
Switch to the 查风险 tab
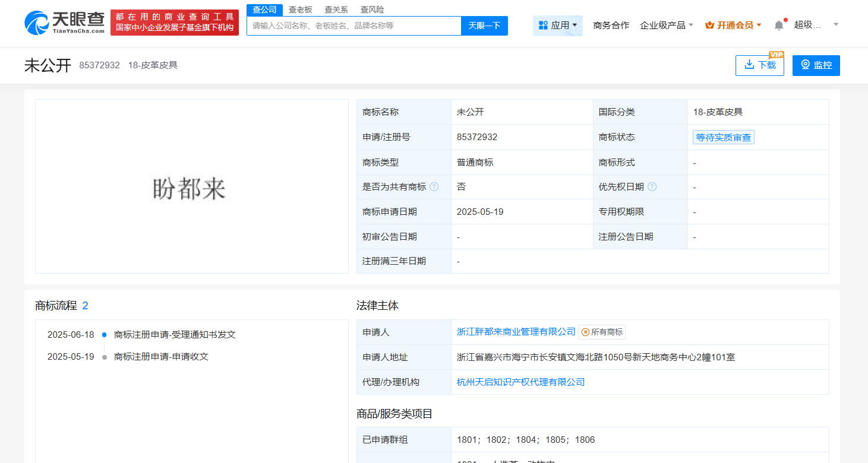point(372,9)
